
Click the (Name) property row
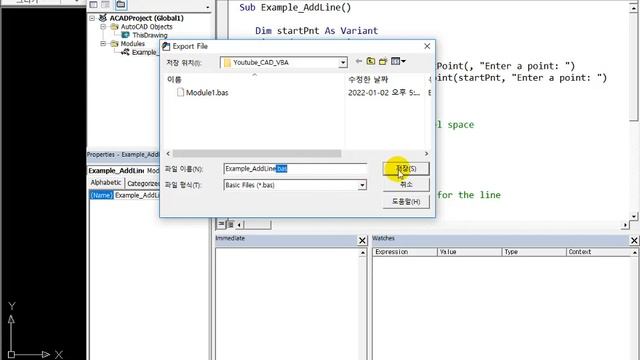(x=124, y=195)
